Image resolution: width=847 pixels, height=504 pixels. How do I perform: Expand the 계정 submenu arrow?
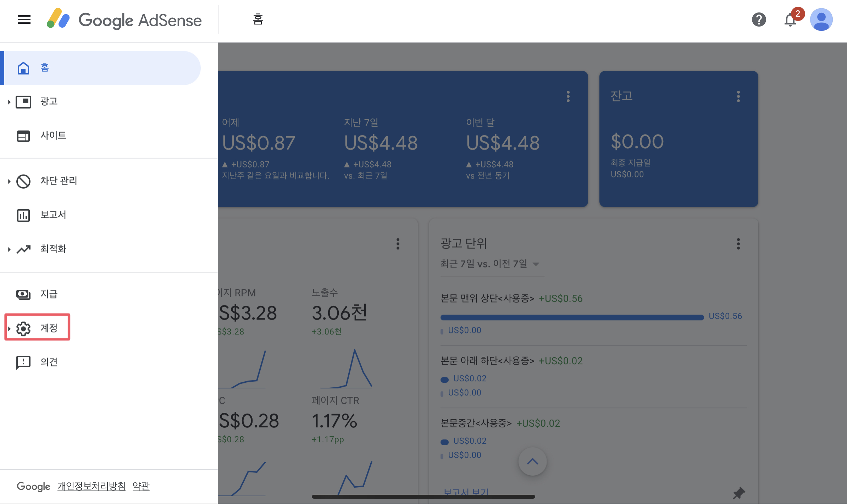pyautogui.click(x=9, y=329)
